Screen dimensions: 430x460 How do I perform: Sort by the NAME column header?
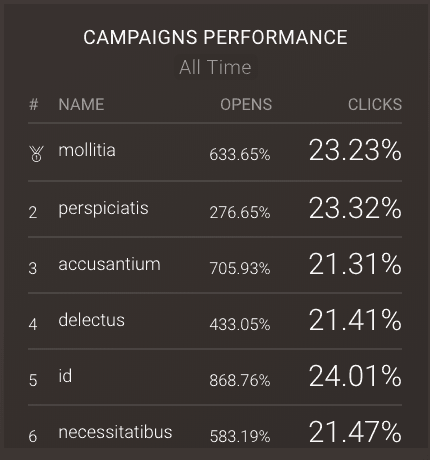coord(81,104)
